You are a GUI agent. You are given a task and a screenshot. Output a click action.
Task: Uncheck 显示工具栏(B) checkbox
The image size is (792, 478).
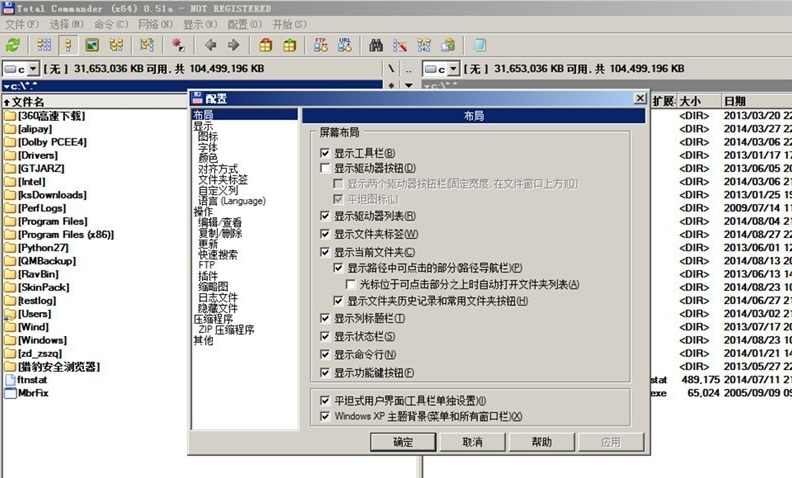325,153
